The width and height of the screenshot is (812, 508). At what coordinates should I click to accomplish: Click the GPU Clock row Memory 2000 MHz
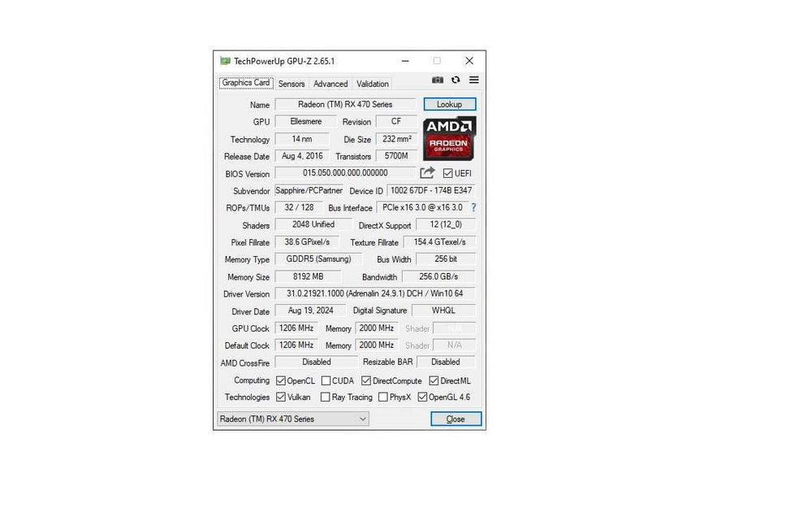point(377,328)
